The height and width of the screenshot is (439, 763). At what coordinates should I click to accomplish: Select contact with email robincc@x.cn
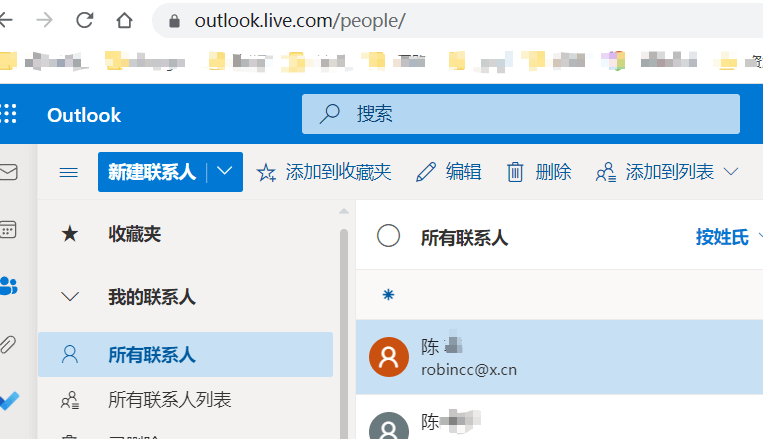pyautogui.click(x=560, y=357)
